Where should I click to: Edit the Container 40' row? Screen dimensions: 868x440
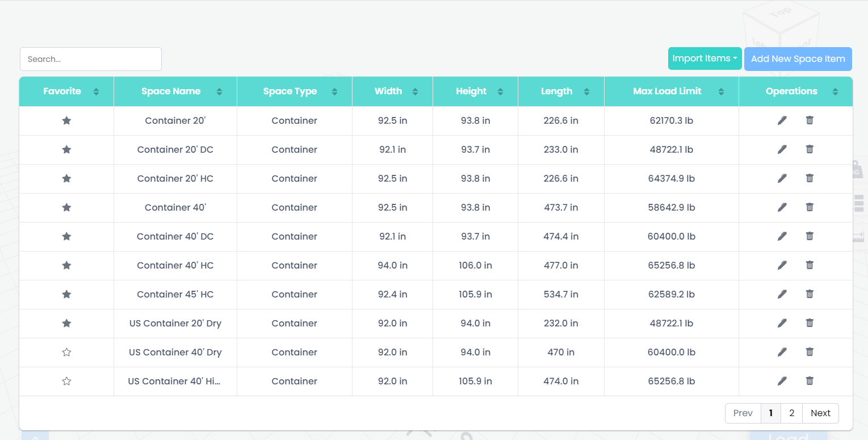(782, 207)
